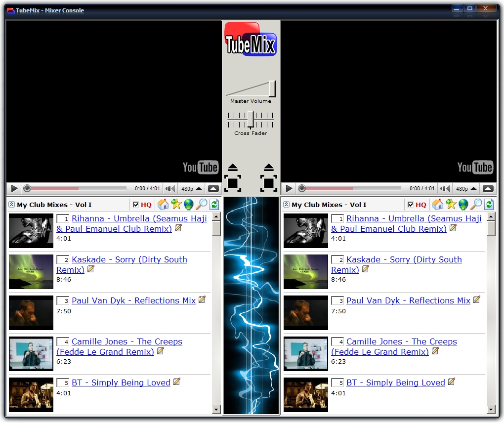The image size is (504, 423).
Task: Edit Paul Van Dyk track in left playlist
Action: click(x=202, y=299)
